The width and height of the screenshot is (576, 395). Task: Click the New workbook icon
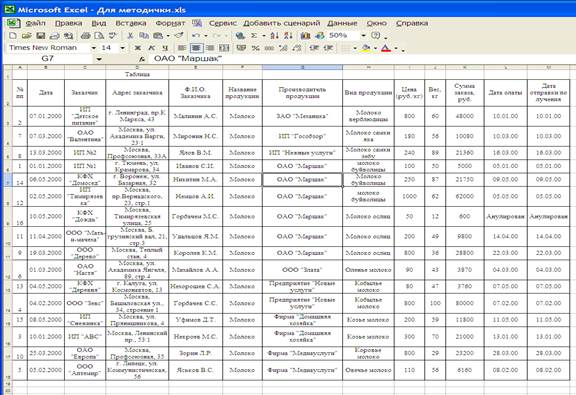coord(12,36)
